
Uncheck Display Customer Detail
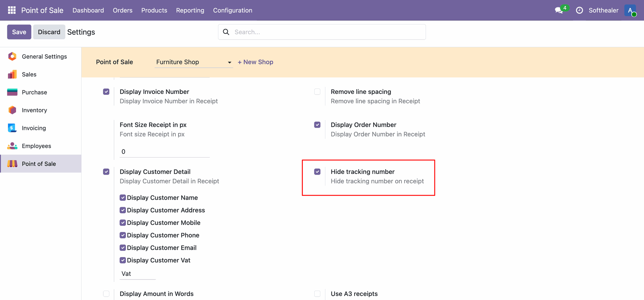click(x=106, y=172)
